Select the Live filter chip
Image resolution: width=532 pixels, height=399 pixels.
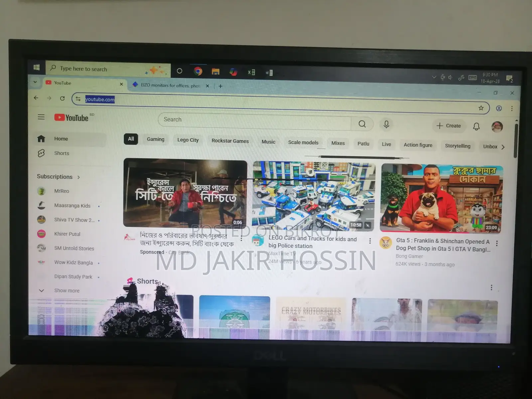point(386,144)
